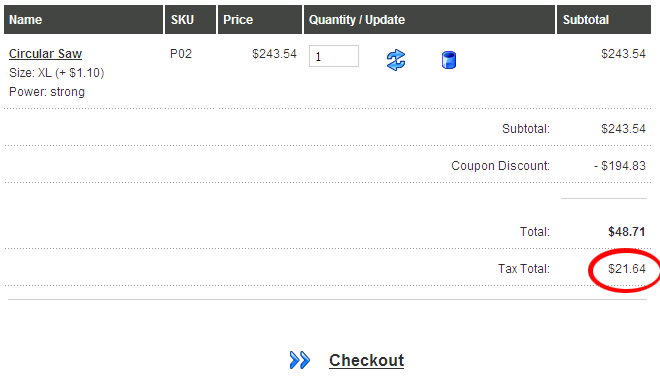Click the Checkout link
This screenshot has width=660, height=380.
click(366, 360)
